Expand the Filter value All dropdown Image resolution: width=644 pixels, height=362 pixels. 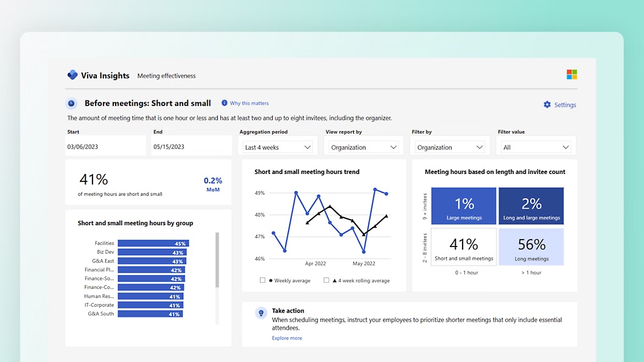pyautogui.click(x=536, y=147)
